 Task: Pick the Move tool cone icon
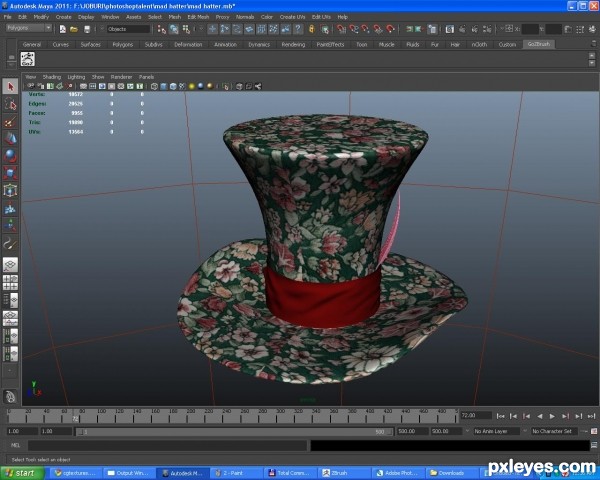10,139
